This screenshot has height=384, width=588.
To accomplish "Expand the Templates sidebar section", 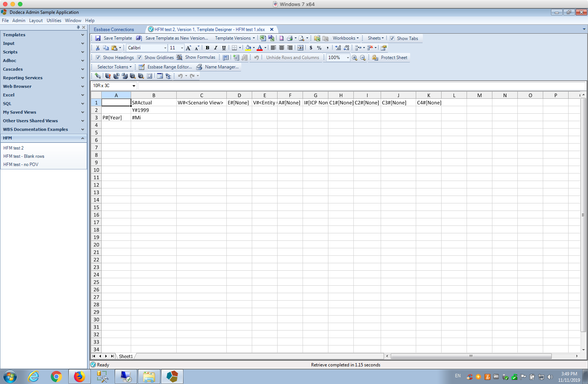I will [43, 35].
